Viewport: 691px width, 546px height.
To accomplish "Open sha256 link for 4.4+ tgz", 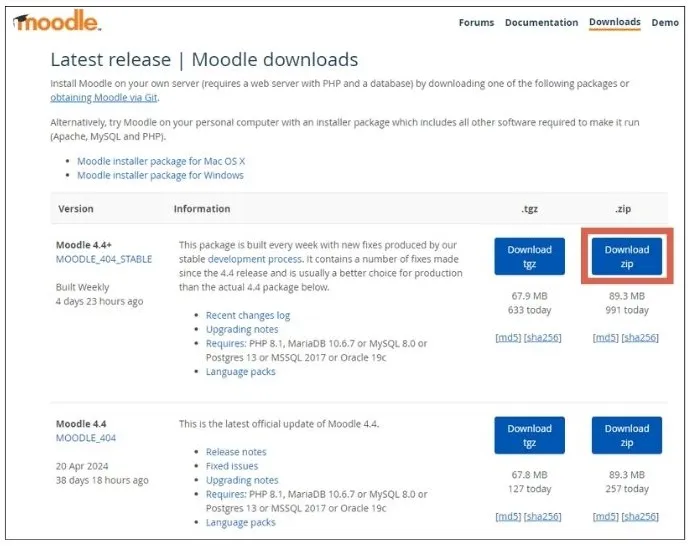I will tap(542, 338).
